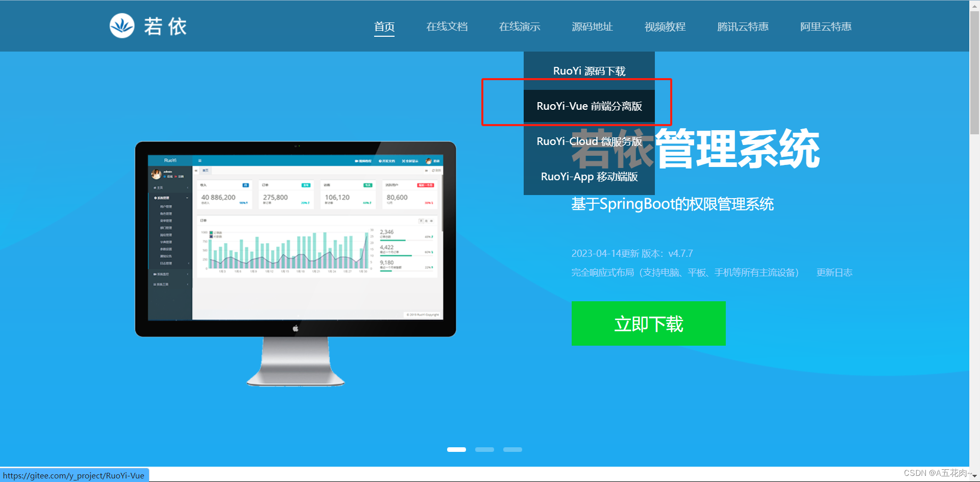Open the 阿里云特惠 nav link

826,27
